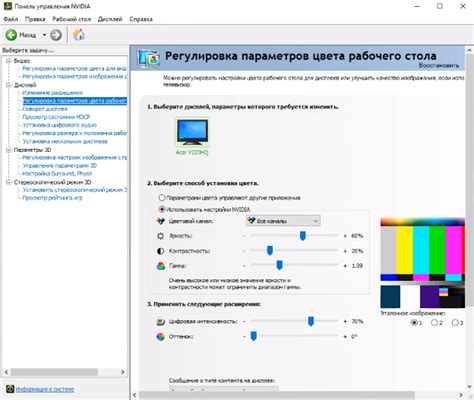Click plus button next to brightness 60%
The height and width of the screenshot is (400, 474).
point(345,236)
